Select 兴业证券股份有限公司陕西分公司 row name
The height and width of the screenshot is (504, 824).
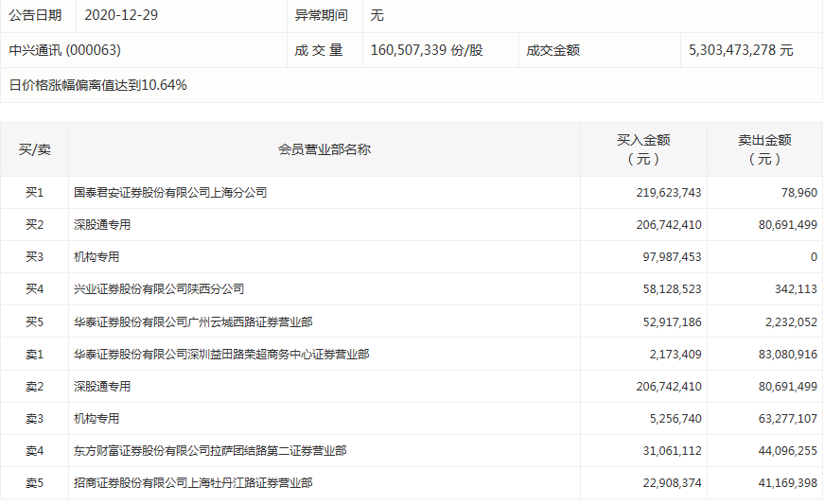(159, 289)
